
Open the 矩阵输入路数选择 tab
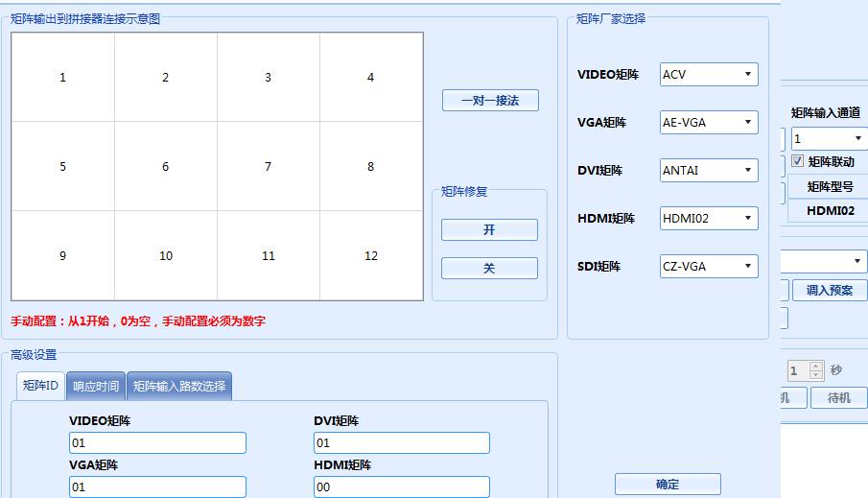[179, 387]
